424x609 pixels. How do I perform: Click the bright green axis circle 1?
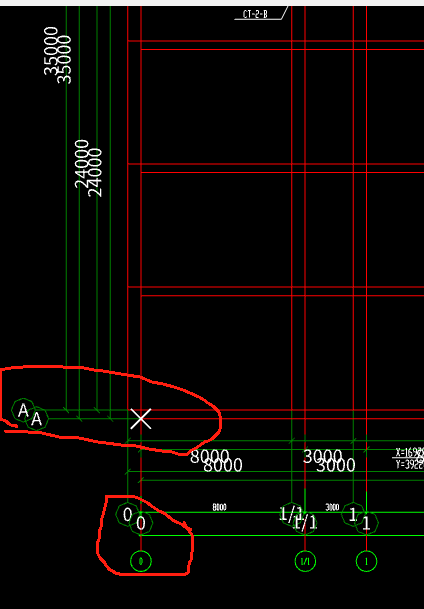[367, 561]
